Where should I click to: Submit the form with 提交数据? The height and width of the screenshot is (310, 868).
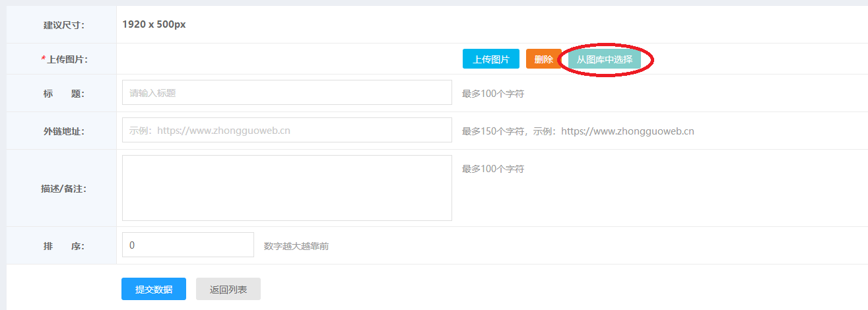(x=154, y=289)
